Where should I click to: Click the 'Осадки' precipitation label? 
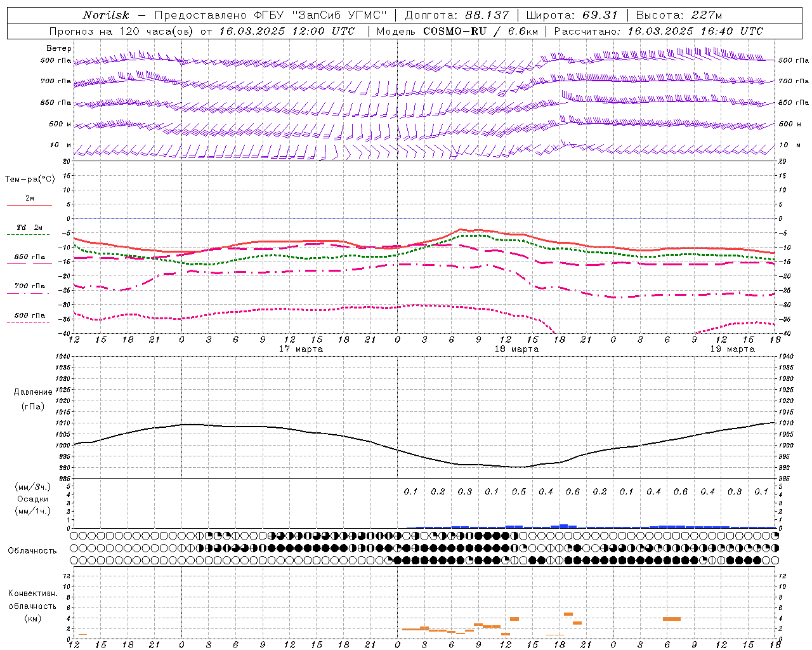point(33,499)
